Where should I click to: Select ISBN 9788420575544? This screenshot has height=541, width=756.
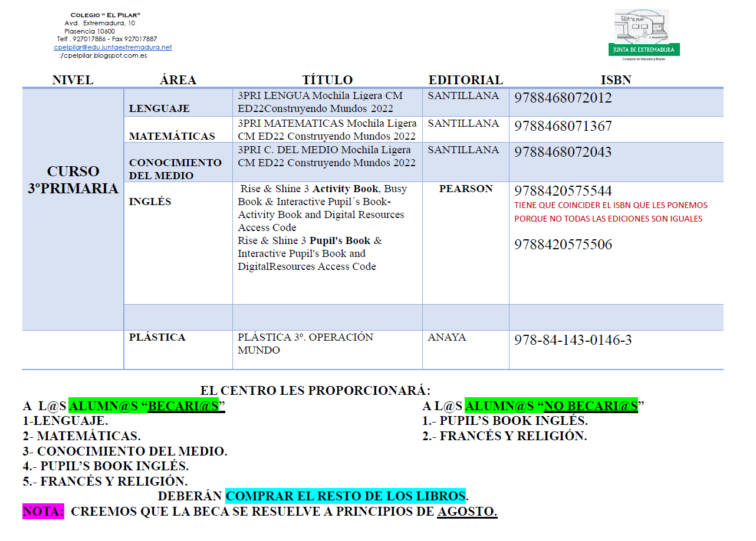[563, 191]
